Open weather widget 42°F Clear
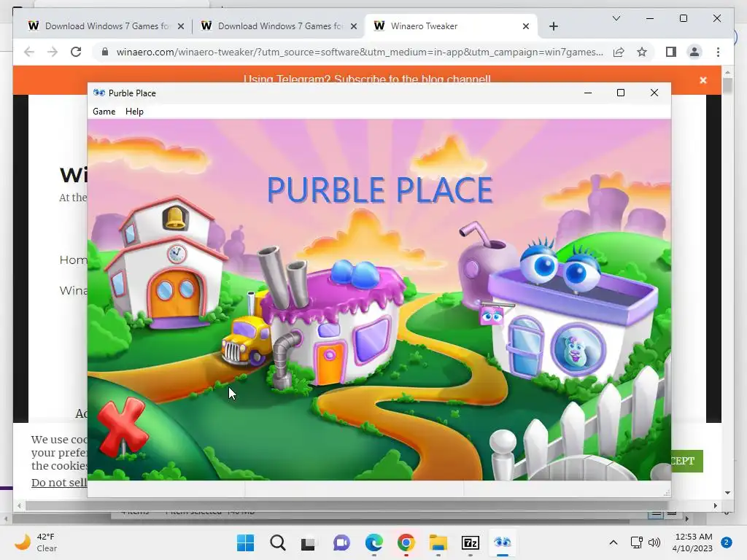This screenshot has width=747, height=560. (36, 542)
